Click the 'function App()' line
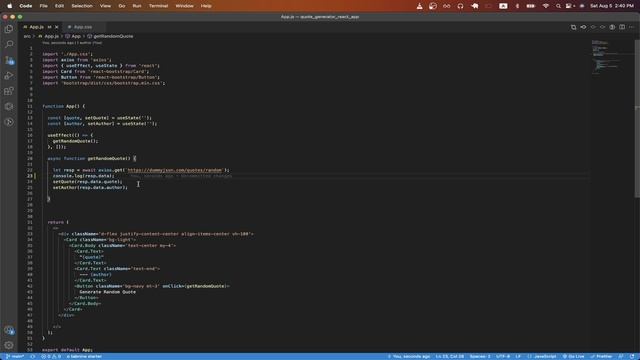 (x=64, y=106)
